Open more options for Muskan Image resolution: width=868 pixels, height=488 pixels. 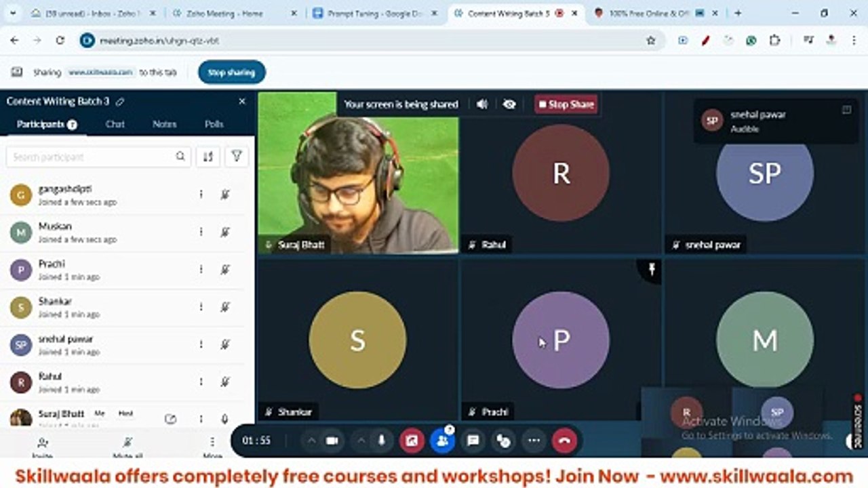tap(201, 232)
